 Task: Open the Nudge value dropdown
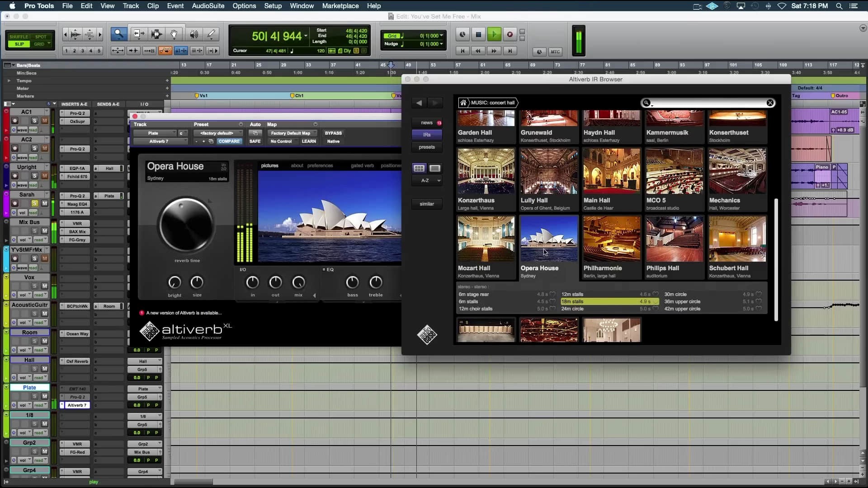tap(442, 44)
